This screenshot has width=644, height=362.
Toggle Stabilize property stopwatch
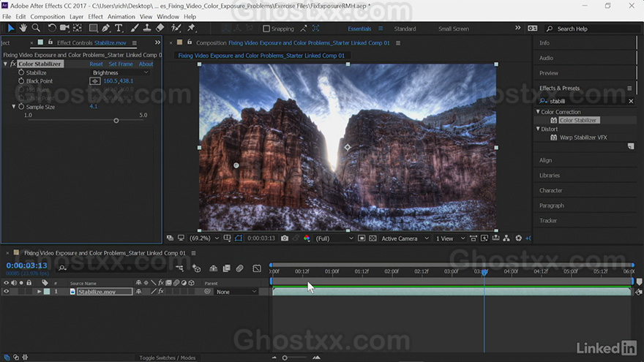coord(21,72)
